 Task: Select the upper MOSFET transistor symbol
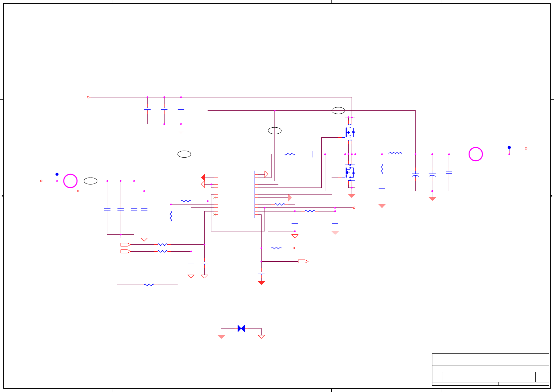[x=350, y=132]
